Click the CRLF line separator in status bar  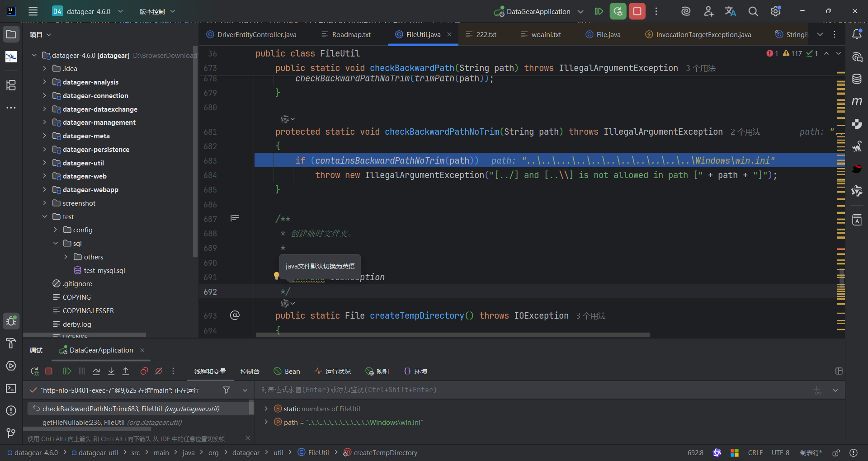[755, 453]
